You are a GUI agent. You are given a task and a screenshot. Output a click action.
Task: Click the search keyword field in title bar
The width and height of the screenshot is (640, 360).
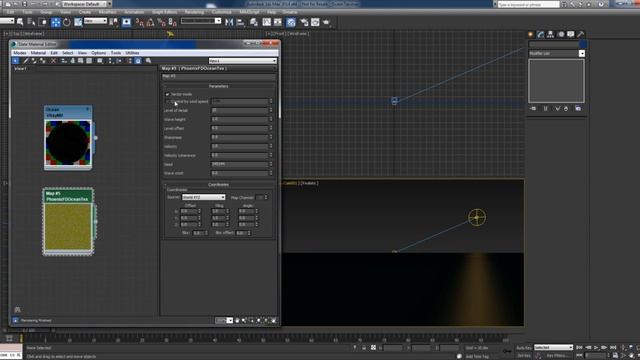point(528,4)
